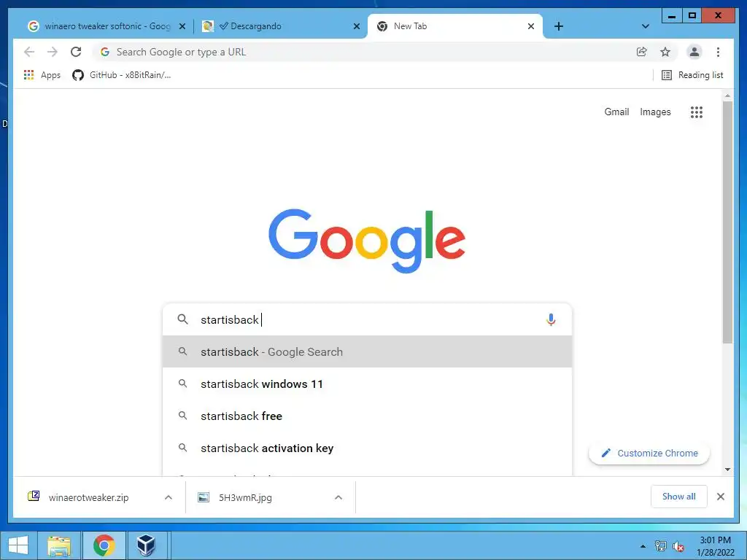Show all downloads

coord(679,497)
